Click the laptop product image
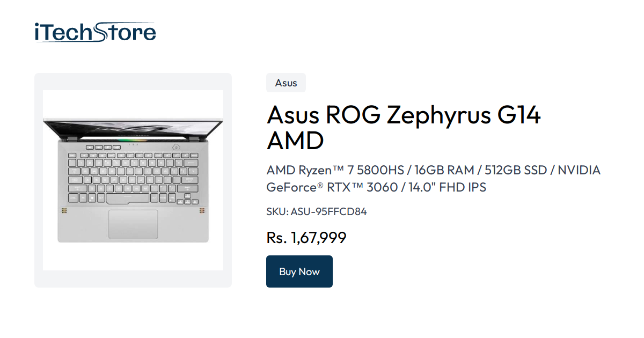Viewport: 644px width, 338px height. click(133, 180)
